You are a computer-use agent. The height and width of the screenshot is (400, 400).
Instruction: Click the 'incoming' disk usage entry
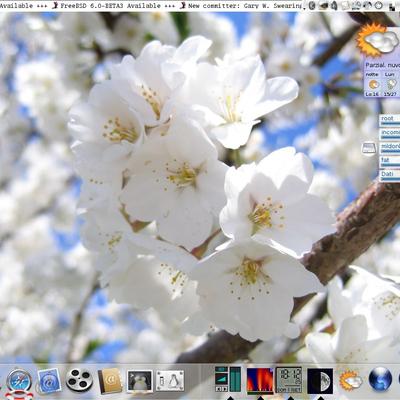pos(390,134)
